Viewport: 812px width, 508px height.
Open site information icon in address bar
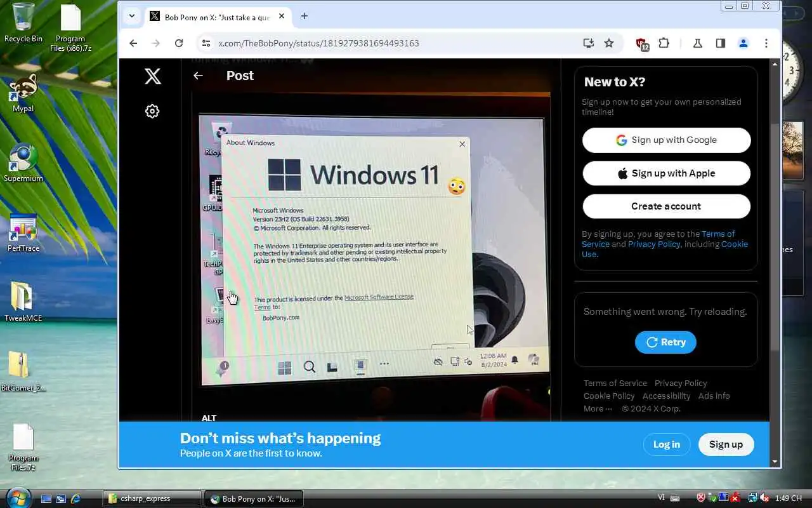tap(206, 43)
